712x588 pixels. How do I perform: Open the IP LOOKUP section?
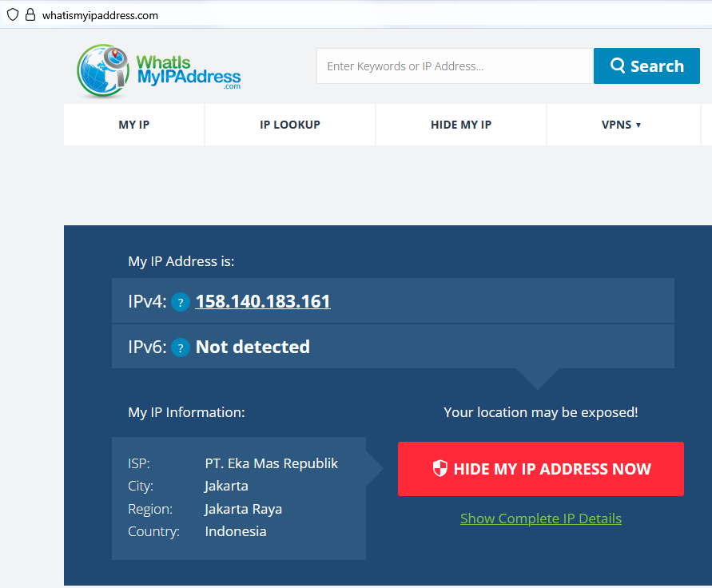tap(289, 125)
